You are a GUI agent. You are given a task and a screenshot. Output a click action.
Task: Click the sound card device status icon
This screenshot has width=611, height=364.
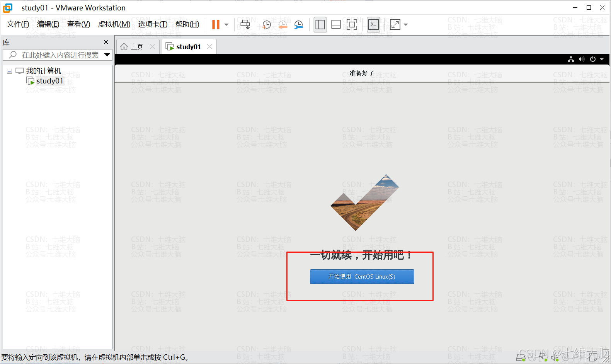(x=555, y=358)
